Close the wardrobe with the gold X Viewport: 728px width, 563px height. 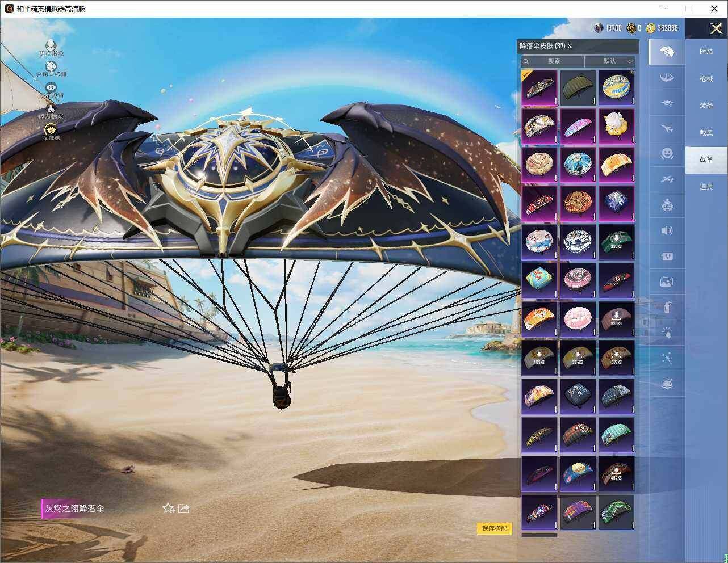click(x=716, y=28)
